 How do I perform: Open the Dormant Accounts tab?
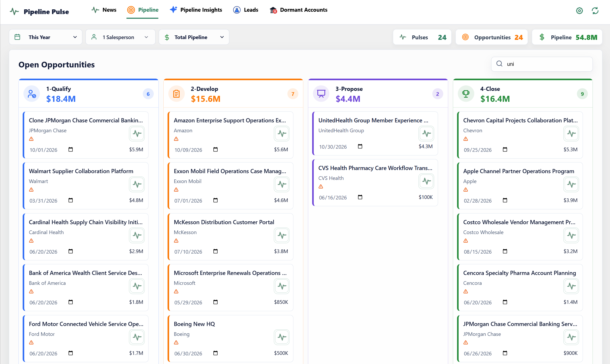point(298,10)
